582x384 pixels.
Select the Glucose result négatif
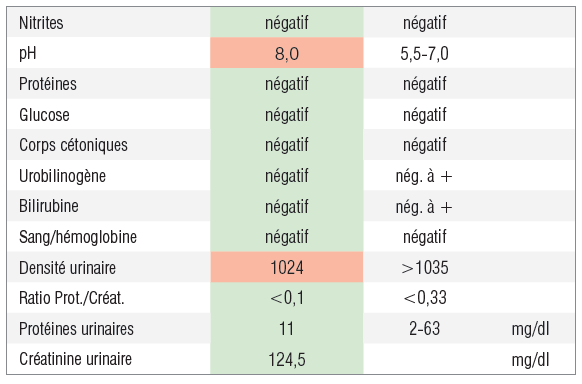tap(287, 115)
